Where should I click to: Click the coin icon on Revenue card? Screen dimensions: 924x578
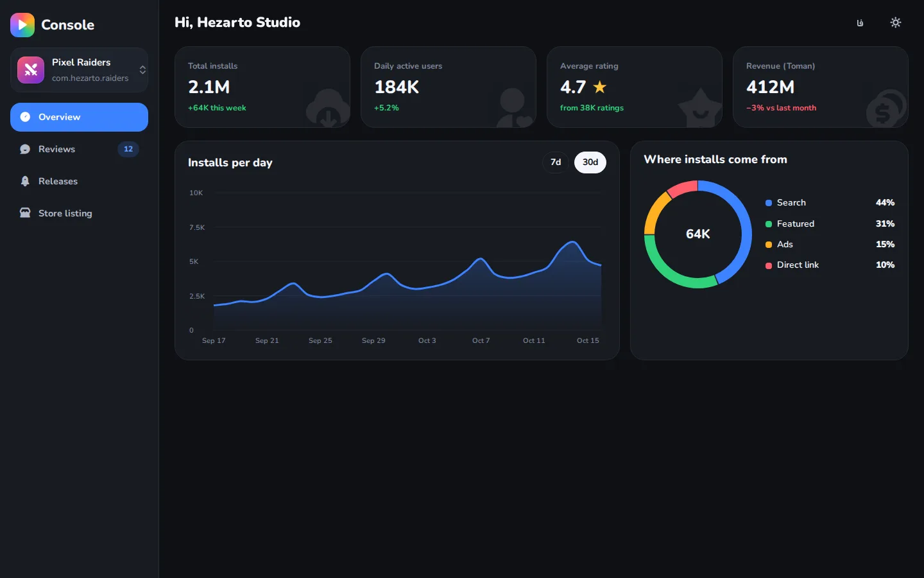(x=887, y=108)
